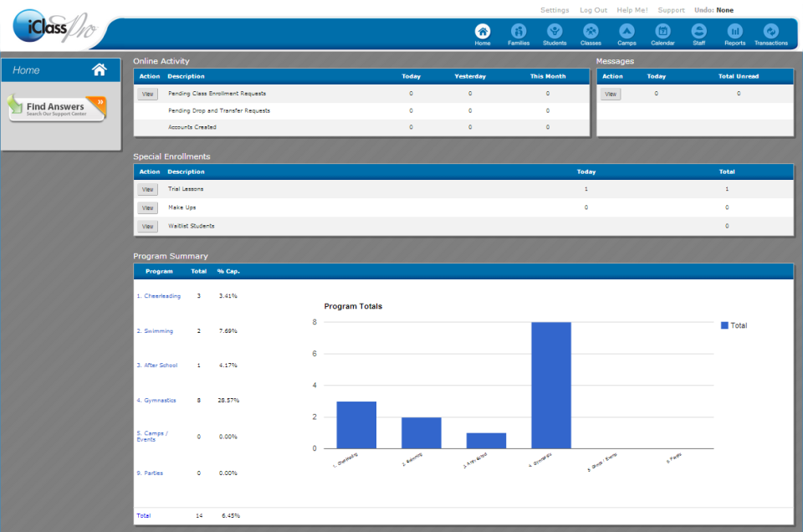
Task: View Pending Class Enrollment Requests
Action: tap(147, 95)
